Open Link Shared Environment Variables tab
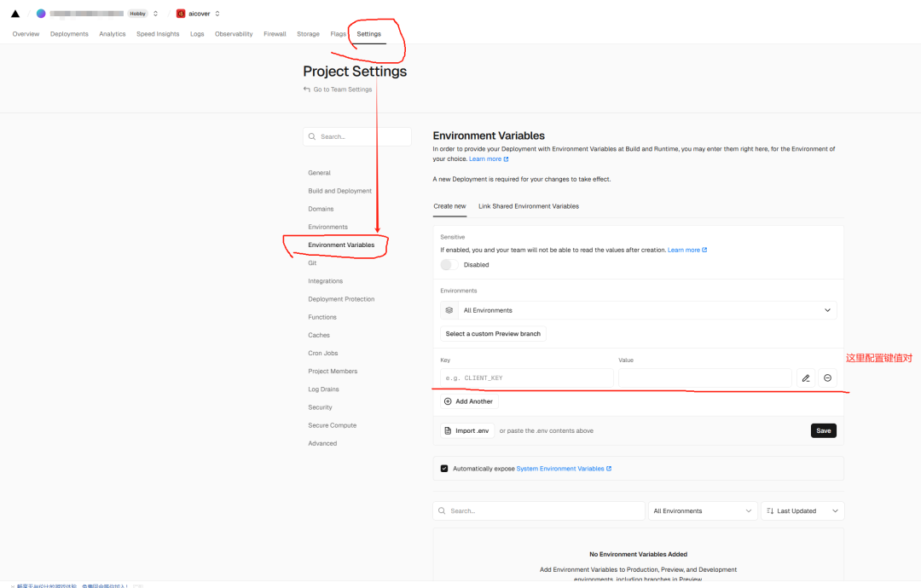The height and width of the screenshot is (588, 921). click(528, 206)
